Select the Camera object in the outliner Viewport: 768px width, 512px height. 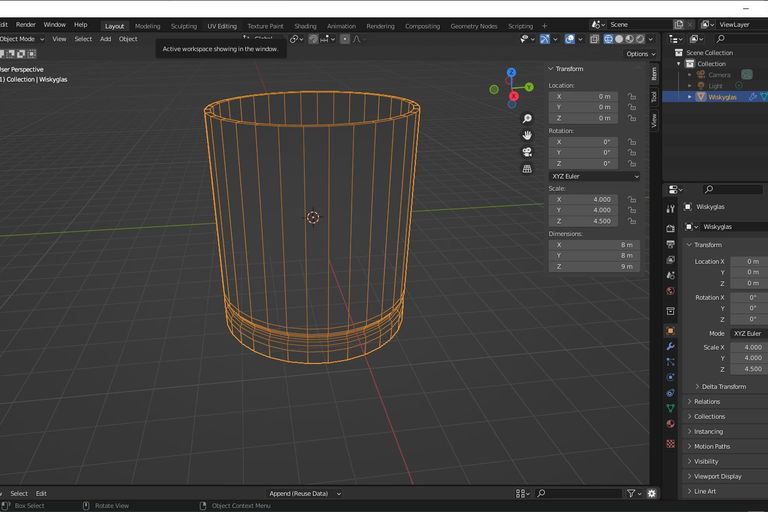pos(719,75)
